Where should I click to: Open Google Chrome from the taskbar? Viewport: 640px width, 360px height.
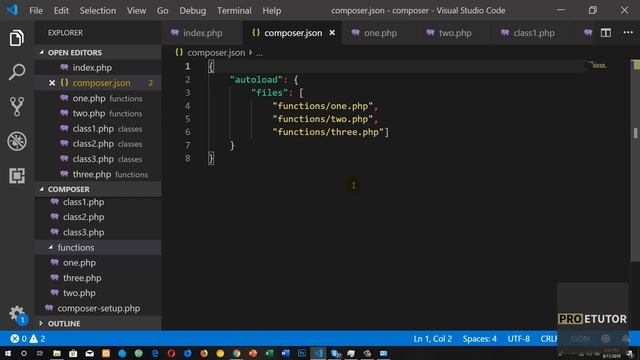(x=236, y=353)
